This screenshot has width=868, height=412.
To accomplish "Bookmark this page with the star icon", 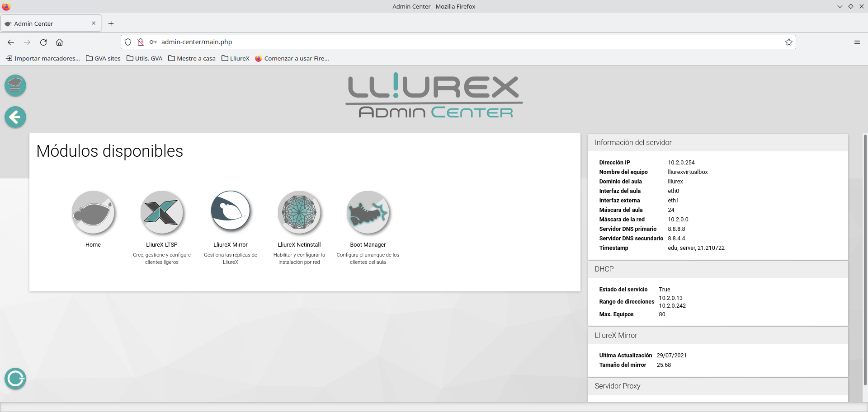I will (x=789, y=42).
